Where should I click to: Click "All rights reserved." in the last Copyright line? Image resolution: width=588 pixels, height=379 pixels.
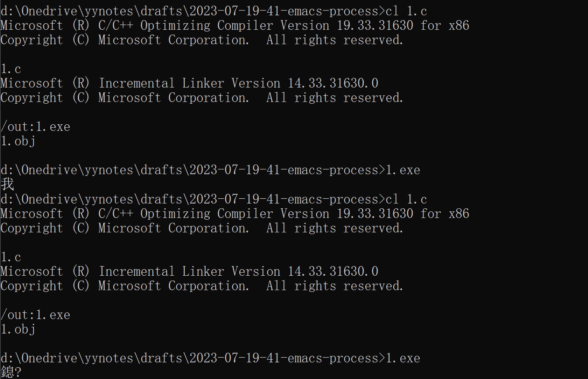point(334,286)
